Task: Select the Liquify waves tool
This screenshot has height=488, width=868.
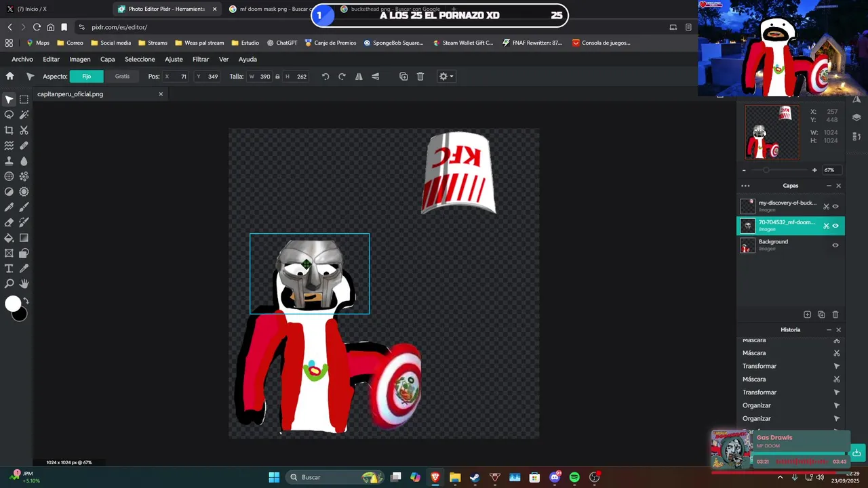Action: coord(9,146)
